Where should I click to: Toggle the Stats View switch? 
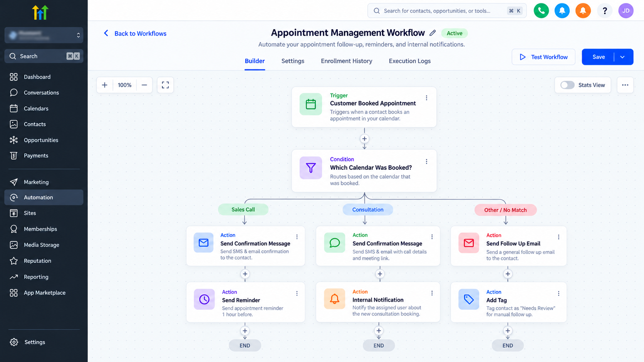click(x=567, y=85)
